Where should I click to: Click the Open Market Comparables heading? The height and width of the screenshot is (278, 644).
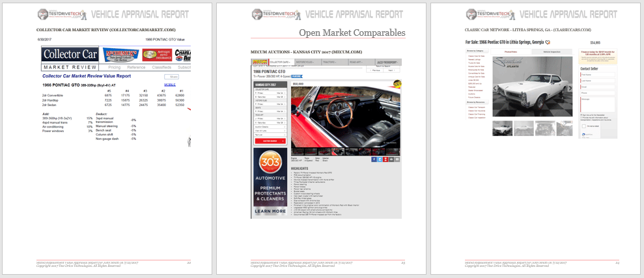pyautogui.click(x=352, y=33)
